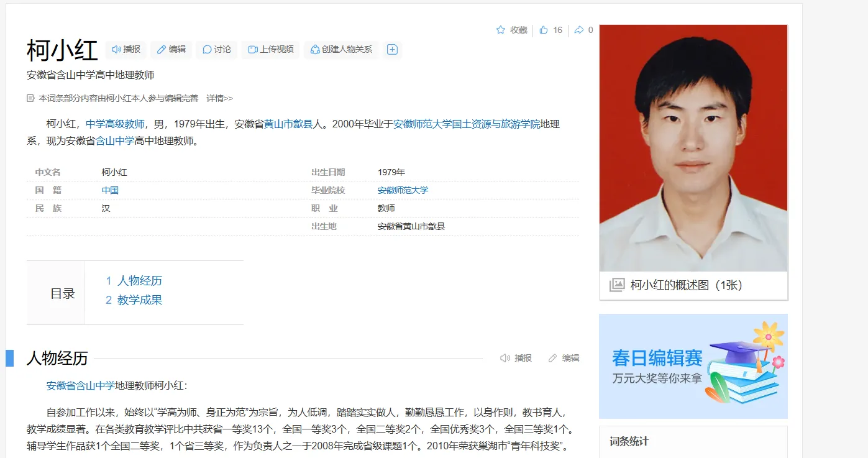
Task: Open the 中学高级教师 link
Action: (115, 124)
